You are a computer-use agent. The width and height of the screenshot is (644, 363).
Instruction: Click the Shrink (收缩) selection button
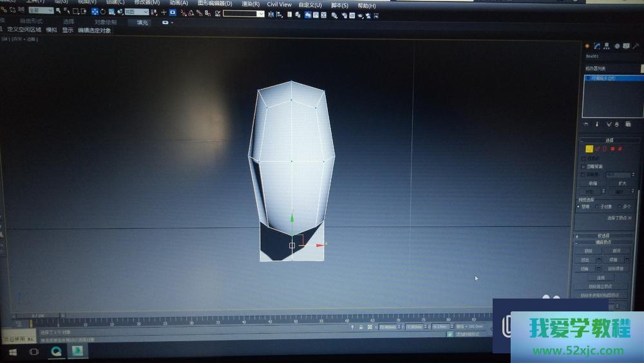592,183
